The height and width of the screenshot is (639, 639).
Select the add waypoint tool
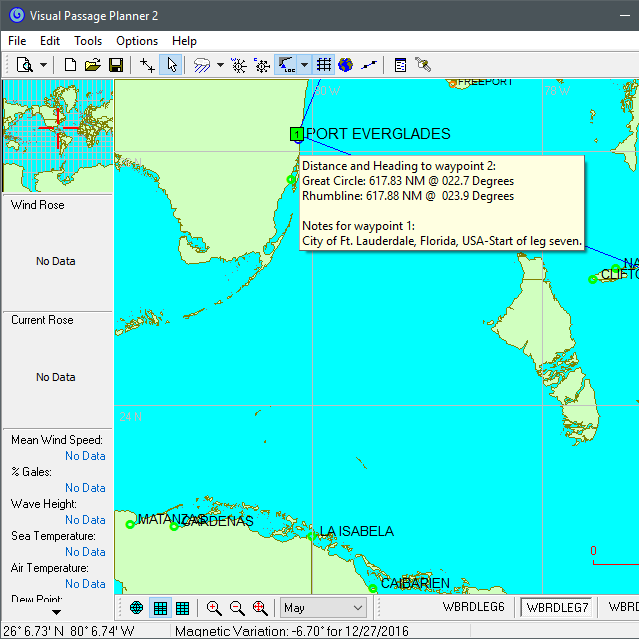click(148, 64)
